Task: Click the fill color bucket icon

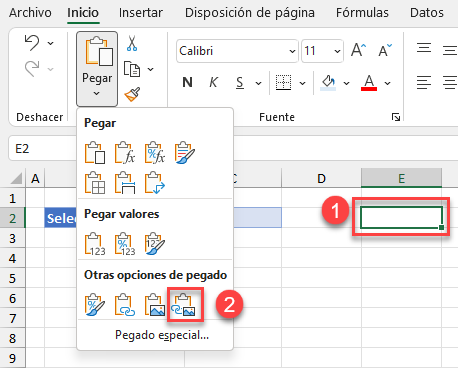Action: [x=328, y=82]
